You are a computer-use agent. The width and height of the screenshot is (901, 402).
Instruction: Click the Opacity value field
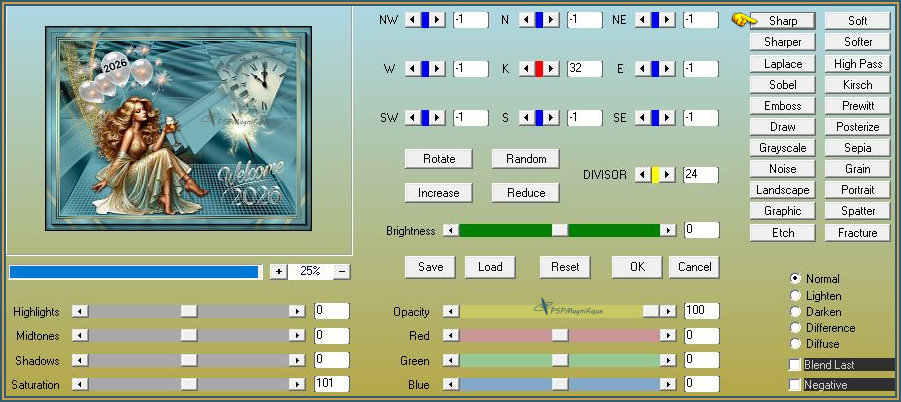point(702,311)
